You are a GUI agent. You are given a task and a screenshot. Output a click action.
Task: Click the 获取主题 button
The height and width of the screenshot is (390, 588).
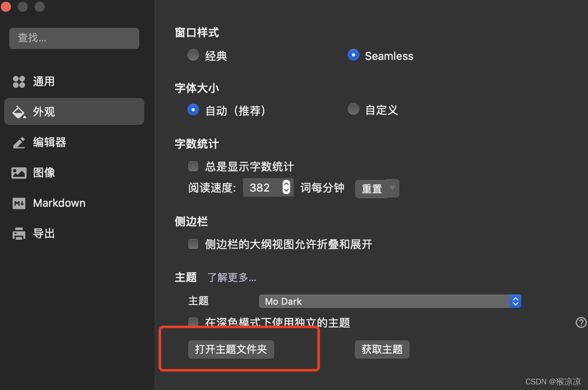[x=382, y=349]
